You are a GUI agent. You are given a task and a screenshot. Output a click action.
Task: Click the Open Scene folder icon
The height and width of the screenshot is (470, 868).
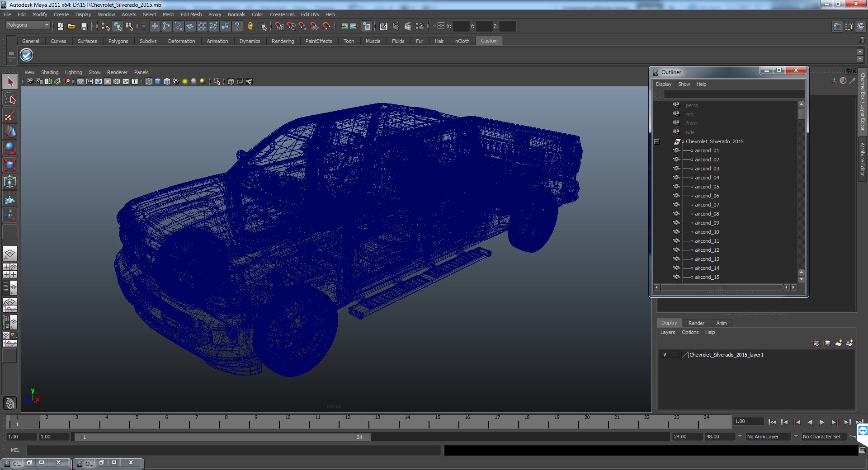[71, 26]
